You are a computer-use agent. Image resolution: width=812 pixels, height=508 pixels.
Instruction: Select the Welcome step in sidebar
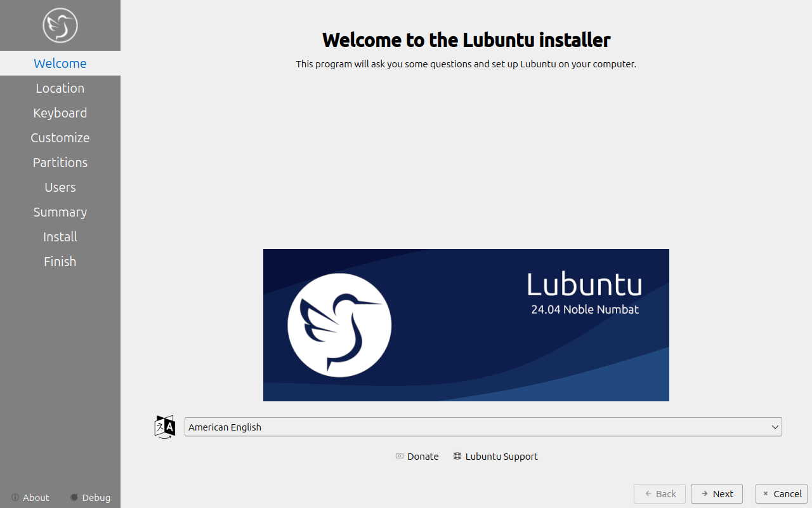point(60,63)
